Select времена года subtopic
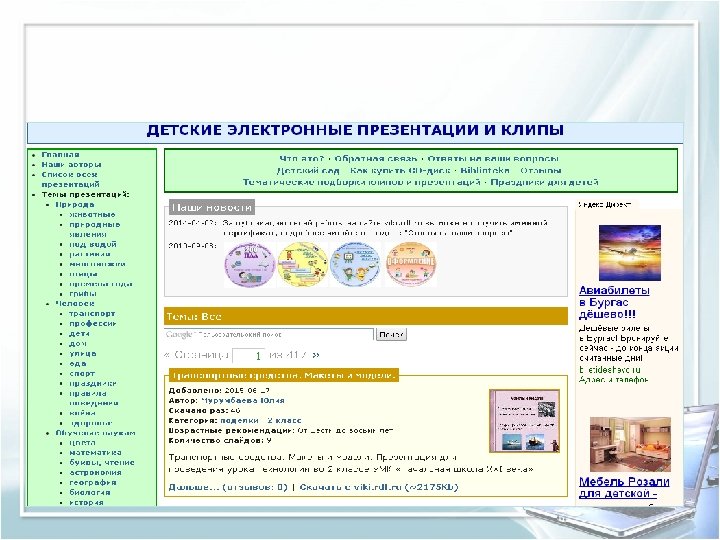This screenshot has width=720, height=540. pyautogui.click(x=101, y=284)
